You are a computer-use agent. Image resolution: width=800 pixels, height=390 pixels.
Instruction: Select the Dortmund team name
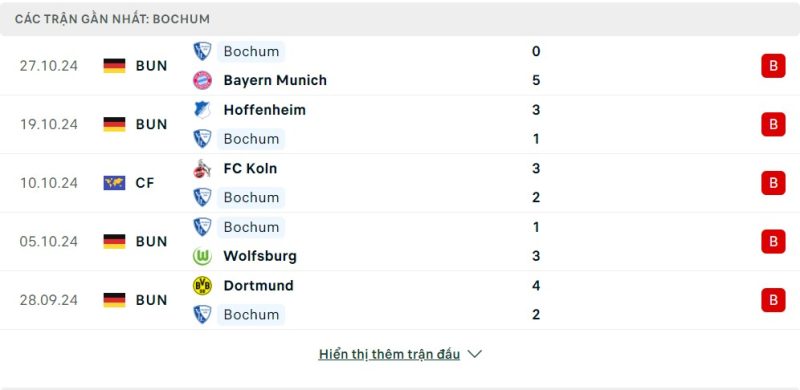258,285
